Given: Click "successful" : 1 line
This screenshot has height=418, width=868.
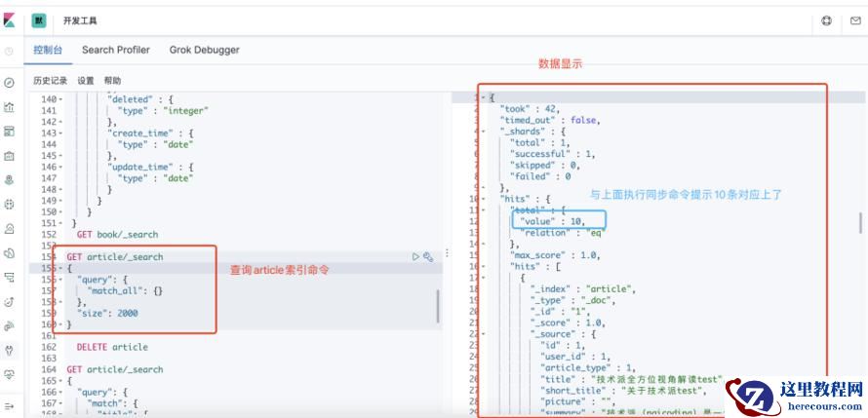Looking at the screenshot, I should [x=553, y=154].
